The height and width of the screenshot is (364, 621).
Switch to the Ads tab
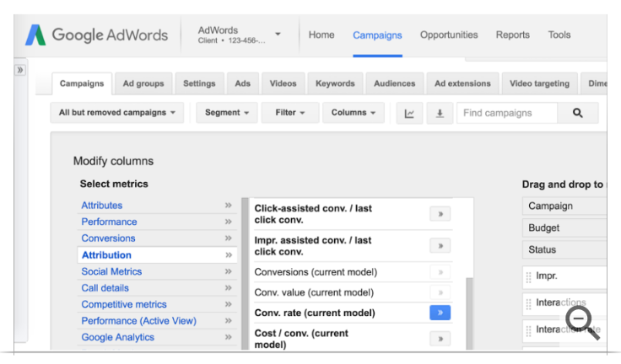pos(243,83)
